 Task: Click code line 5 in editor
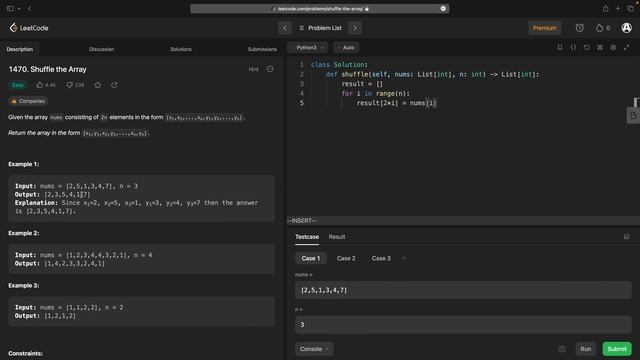(396, 103)
